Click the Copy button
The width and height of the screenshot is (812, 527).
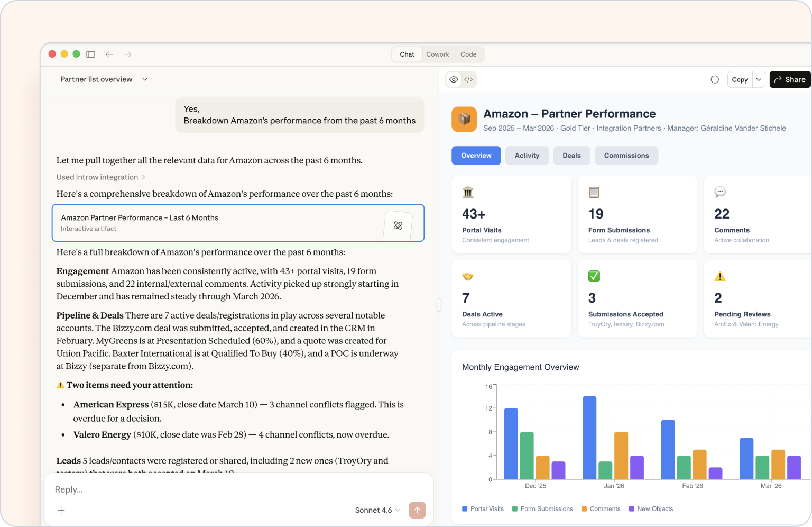pyautogui.click(x=740, y=79)
